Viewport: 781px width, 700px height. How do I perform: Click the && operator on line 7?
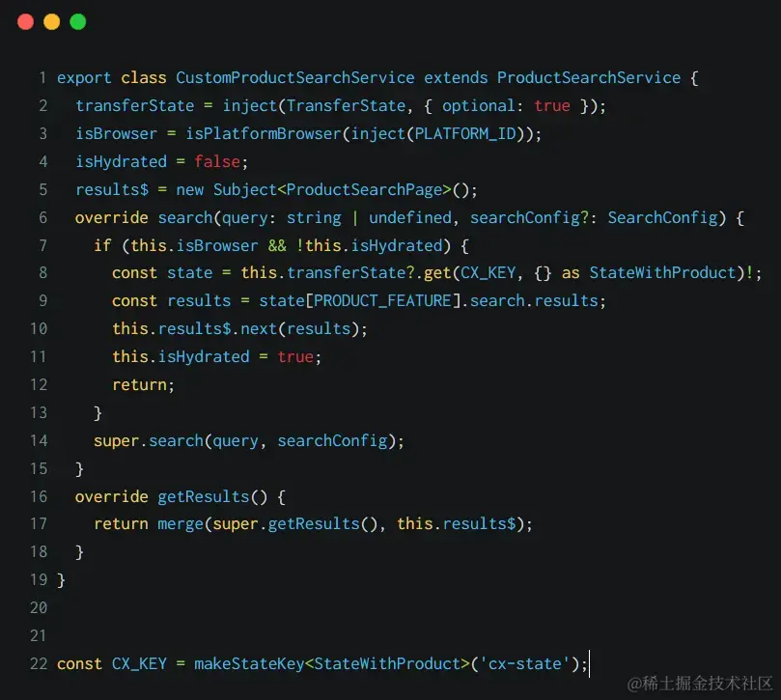pos(277,245)
